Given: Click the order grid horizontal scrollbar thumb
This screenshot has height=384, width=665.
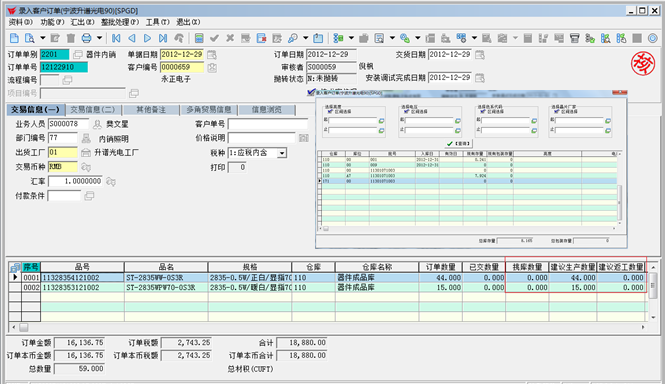Looking at the screenshot, I should (24, 328).
